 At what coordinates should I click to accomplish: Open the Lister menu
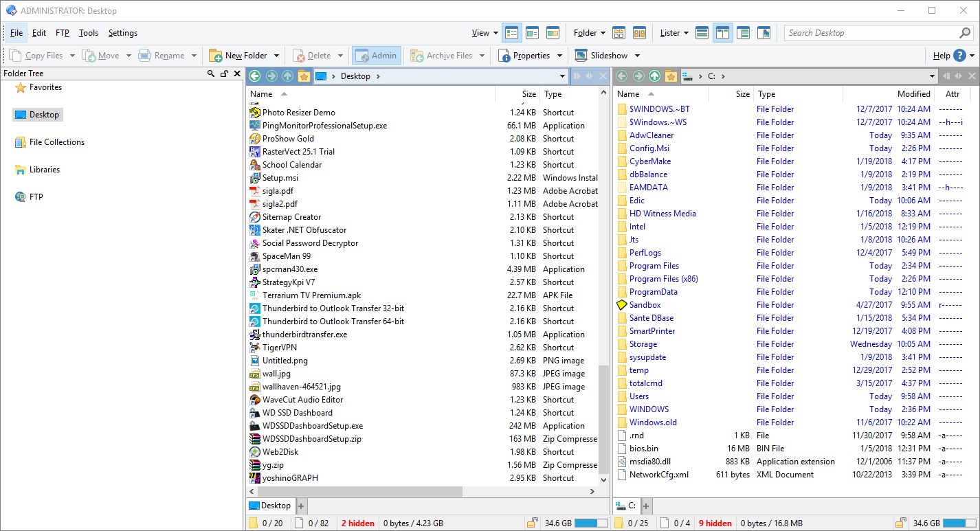click(674, 33)
